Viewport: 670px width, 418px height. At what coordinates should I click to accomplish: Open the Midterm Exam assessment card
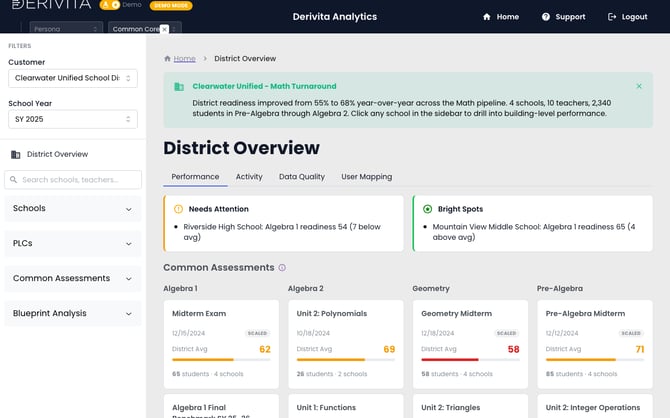point(221,344)
